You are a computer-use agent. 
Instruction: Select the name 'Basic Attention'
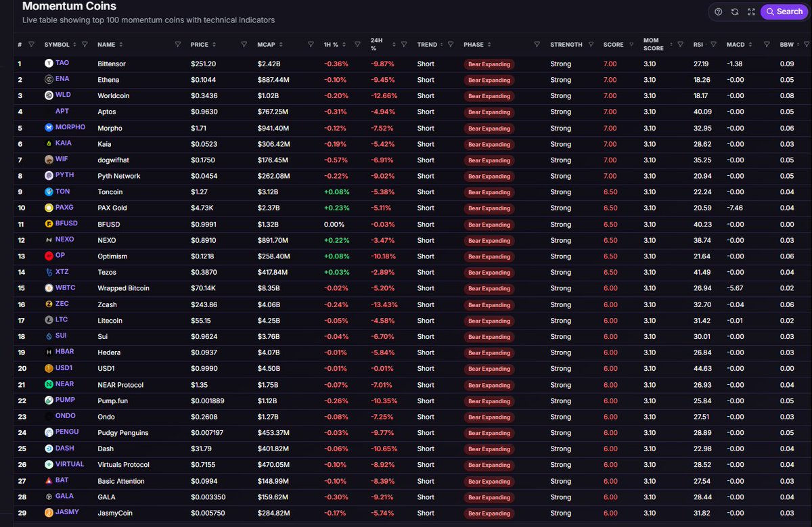[121, 481]
